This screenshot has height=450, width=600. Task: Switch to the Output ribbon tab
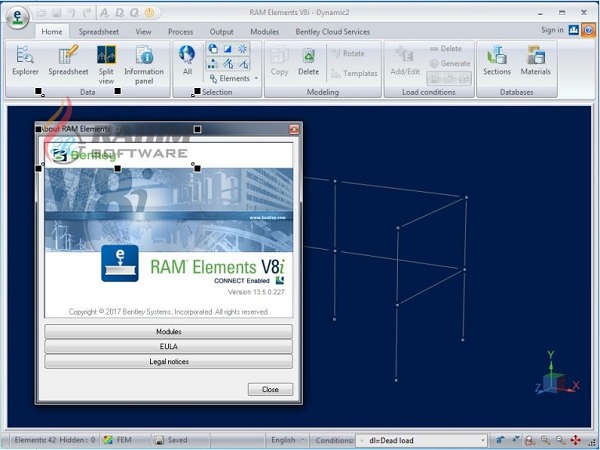click(x=221, y=31)
